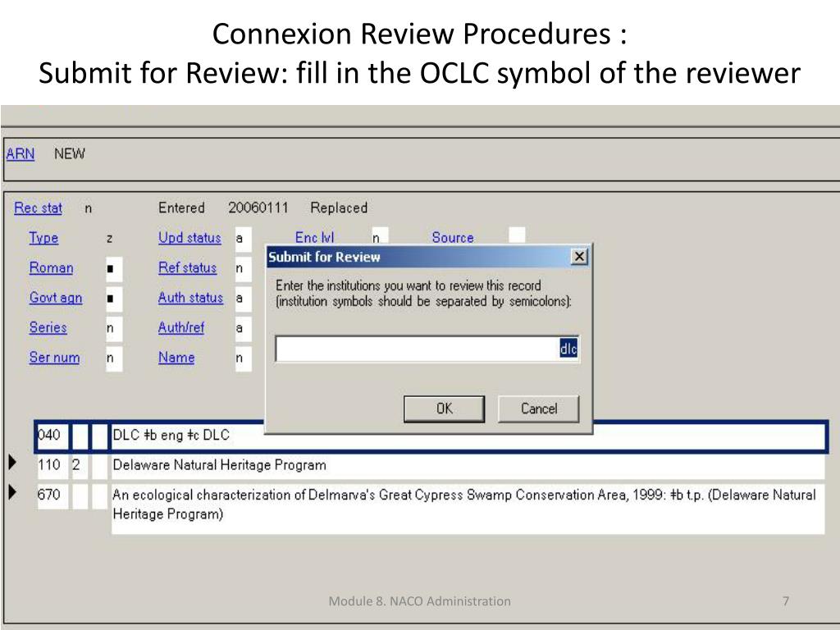Viewport: 840px width, 630px height.
Task: Expand arrow beside field 670
Action: 12,492
